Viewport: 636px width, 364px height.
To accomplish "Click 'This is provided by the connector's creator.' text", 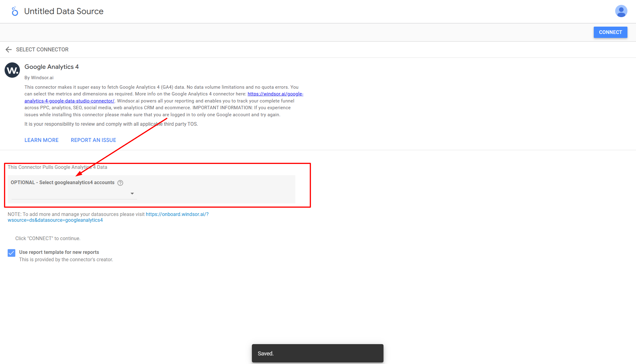I will (x=66, y=259).
